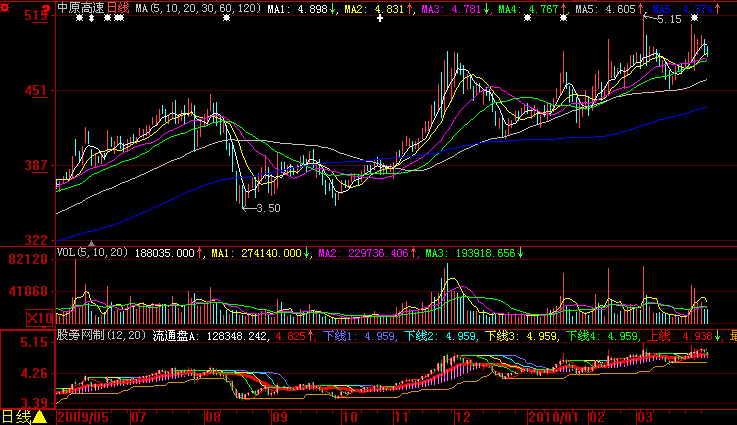The height and width of the screenshot is (425, 737).
Task: Click the 3.50 low price annotation
Action: (268, 208)
